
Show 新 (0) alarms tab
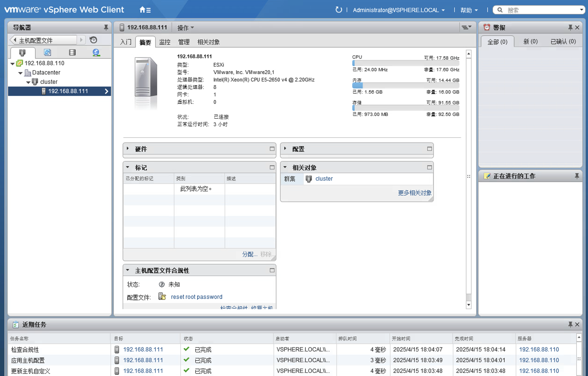tap(531, 41)
